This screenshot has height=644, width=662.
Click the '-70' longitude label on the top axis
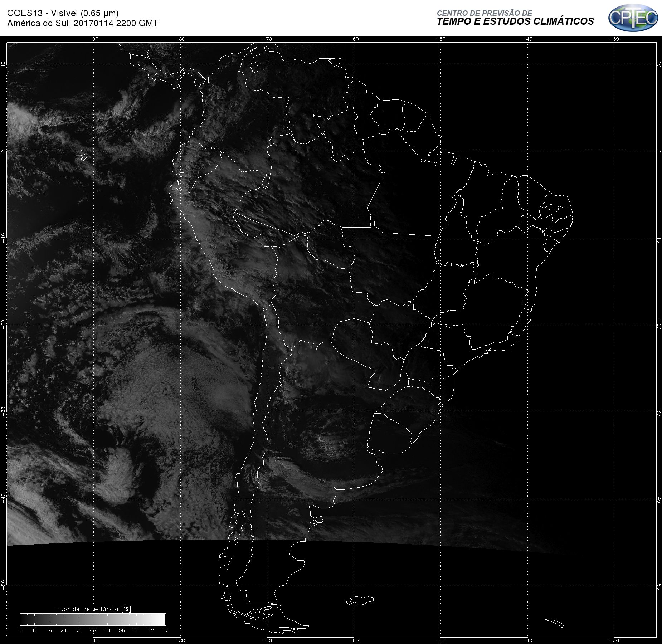267,39
